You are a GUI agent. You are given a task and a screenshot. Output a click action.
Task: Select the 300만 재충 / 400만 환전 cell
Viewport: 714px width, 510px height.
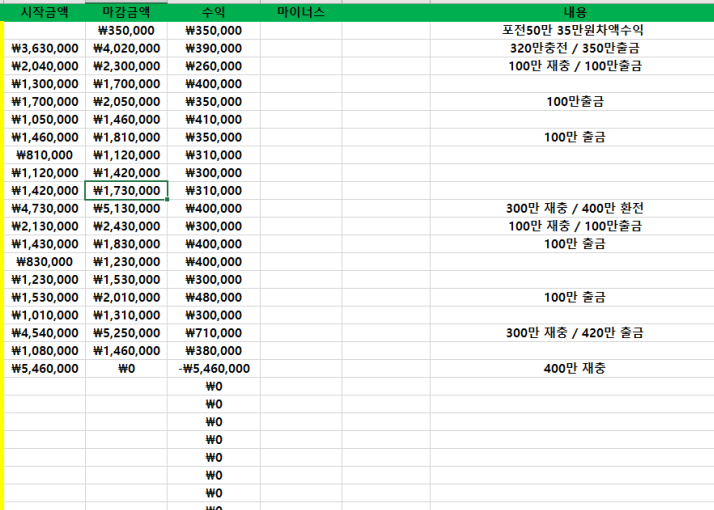coord(574,208)
